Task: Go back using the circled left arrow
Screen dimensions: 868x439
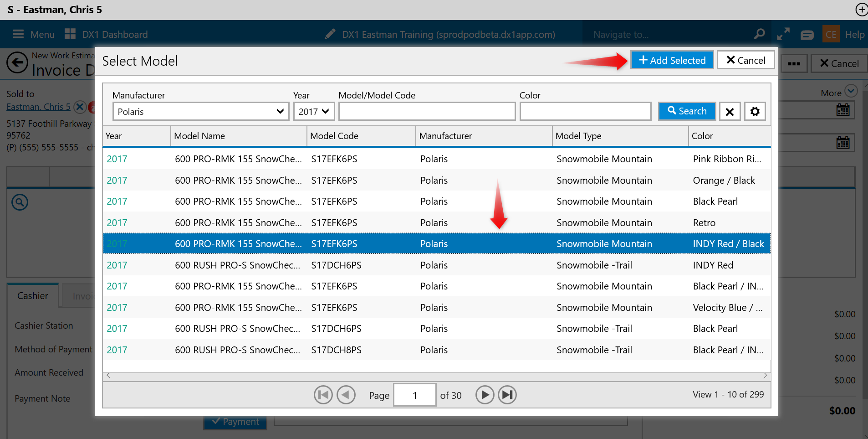Action: tap(17, 63)
